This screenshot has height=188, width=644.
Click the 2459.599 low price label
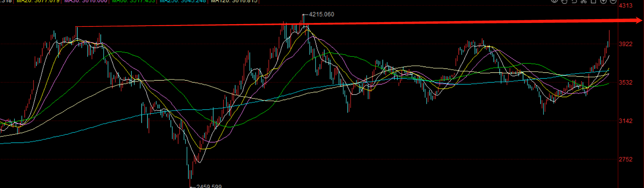pos(209,186)
